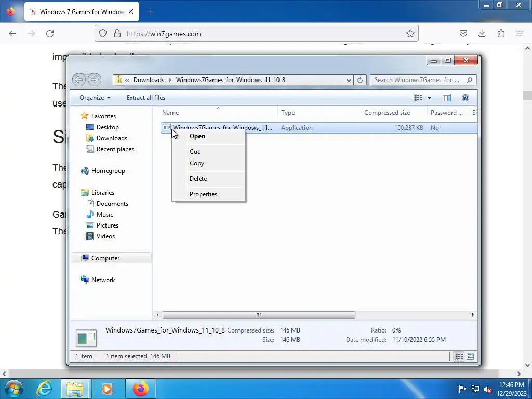Switch to details view icon in status bar
This screenshot has width=532, height=399.
coord(459,356)
